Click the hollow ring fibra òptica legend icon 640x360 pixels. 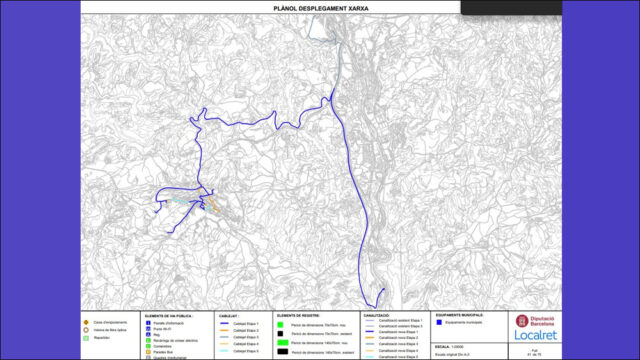[x=86, y=330]
